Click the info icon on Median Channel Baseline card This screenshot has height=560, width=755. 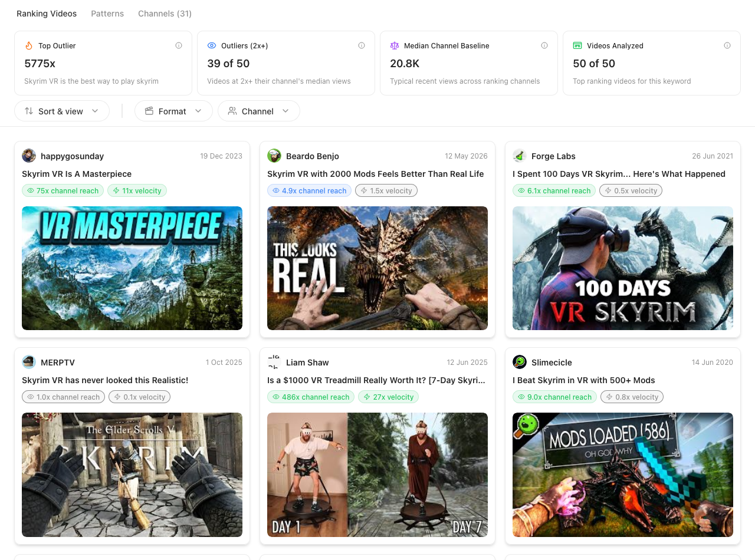[x=544, y=45]
